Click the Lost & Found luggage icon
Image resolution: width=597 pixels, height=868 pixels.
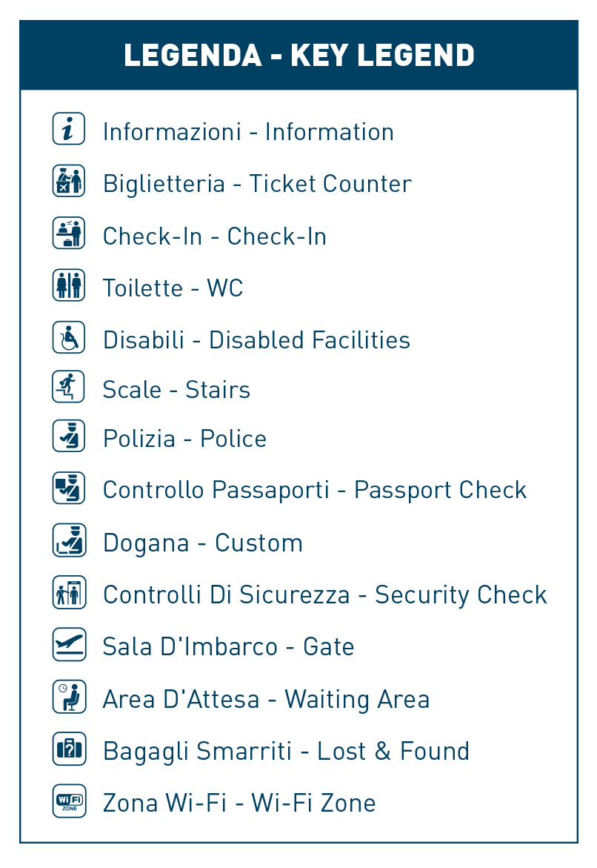click(x=69, y=749)
